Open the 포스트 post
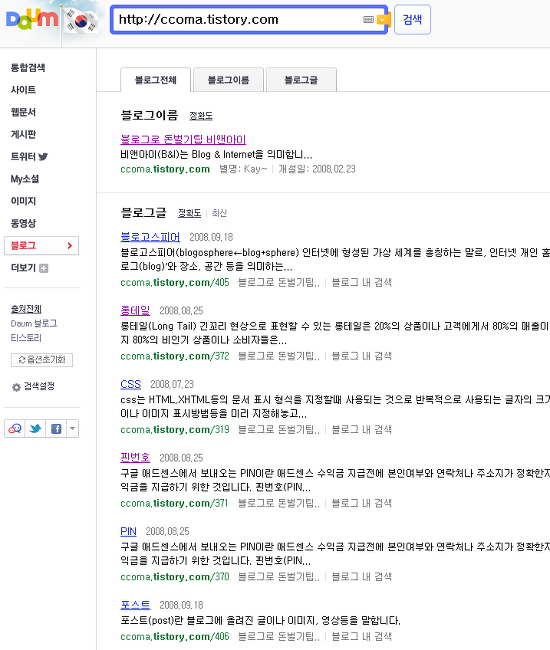Screen dimensions: 550x650 (135, 605)
